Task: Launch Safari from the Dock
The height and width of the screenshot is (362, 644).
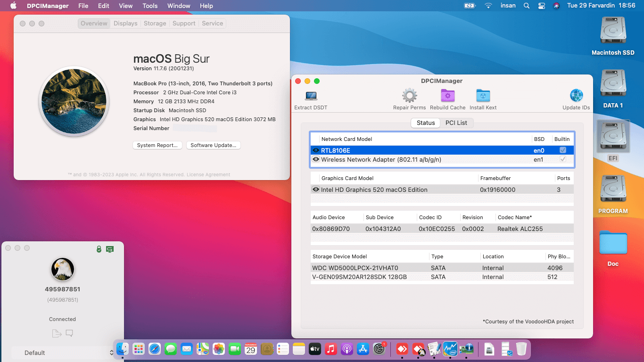Action: point(155,349)
